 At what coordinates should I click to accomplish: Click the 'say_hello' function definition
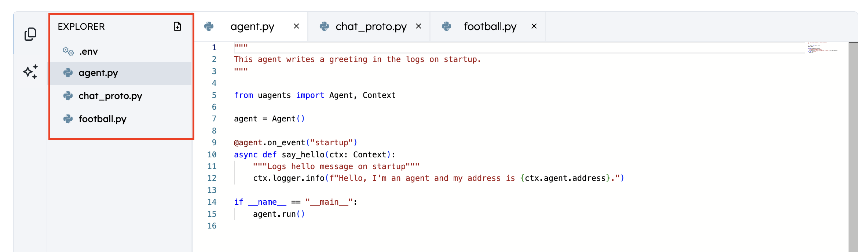[315, 155]
